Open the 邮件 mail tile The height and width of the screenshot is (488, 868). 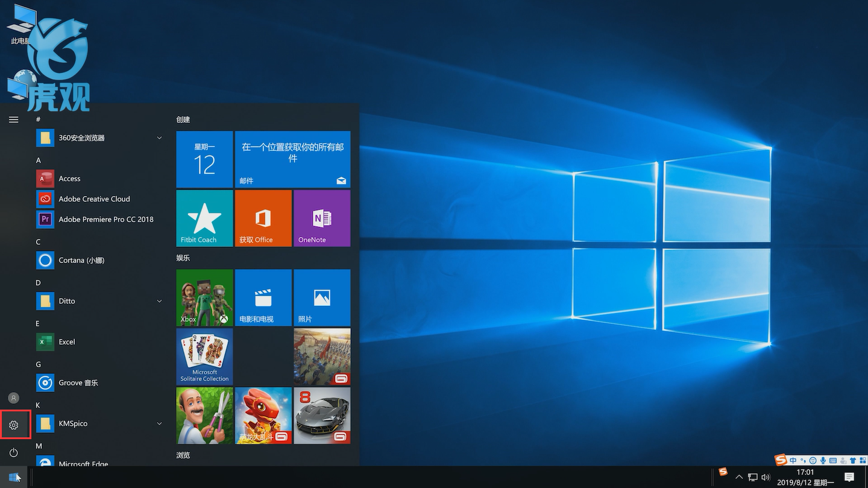292,159
